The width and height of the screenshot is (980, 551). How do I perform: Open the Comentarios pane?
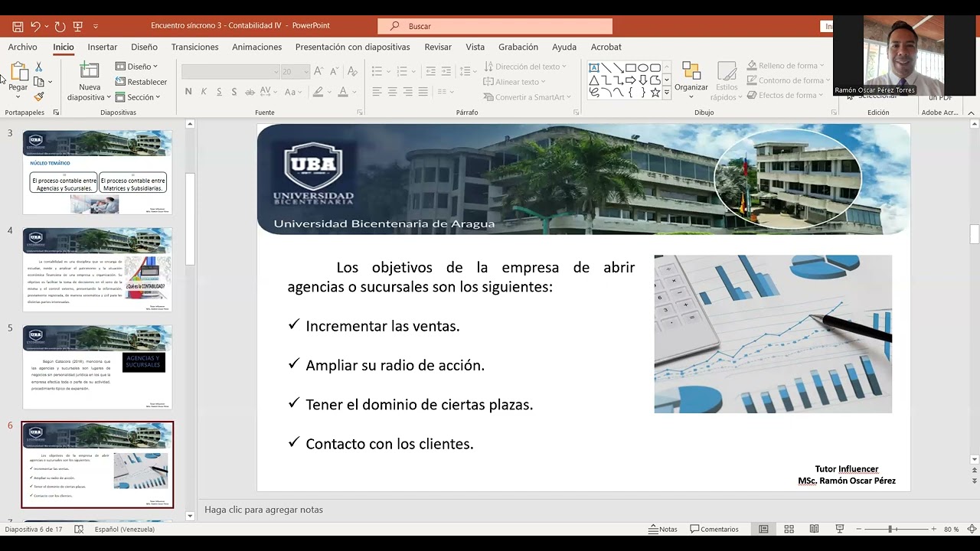[714, 529]
